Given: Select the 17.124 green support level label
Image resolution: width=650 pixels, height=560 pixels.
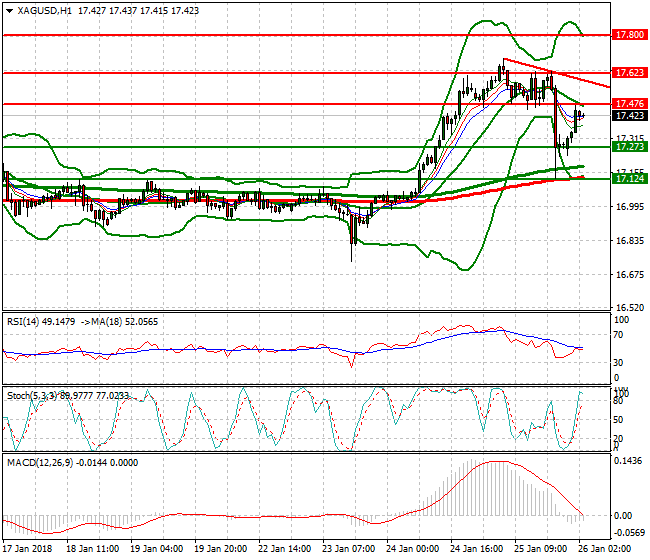Looking at the screenshot, I should click(x=628, y=178).
